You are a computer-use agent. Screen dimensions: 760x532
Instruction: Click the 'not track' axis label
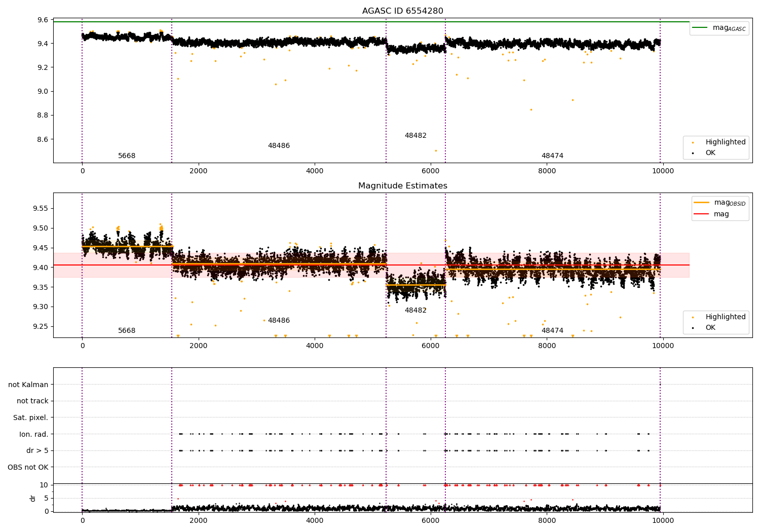tap(32, 401)
